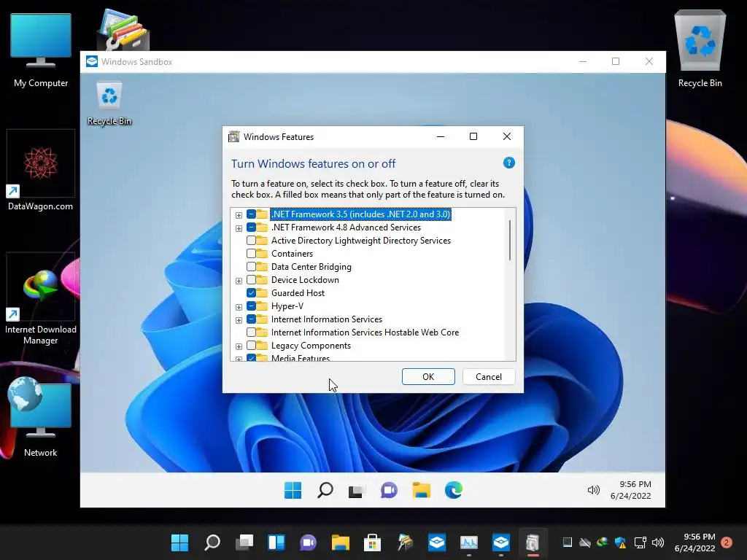747x560 pixels.
Task: Select Internet Download Manager desktop shortcut
Action: tap(41, 299)
